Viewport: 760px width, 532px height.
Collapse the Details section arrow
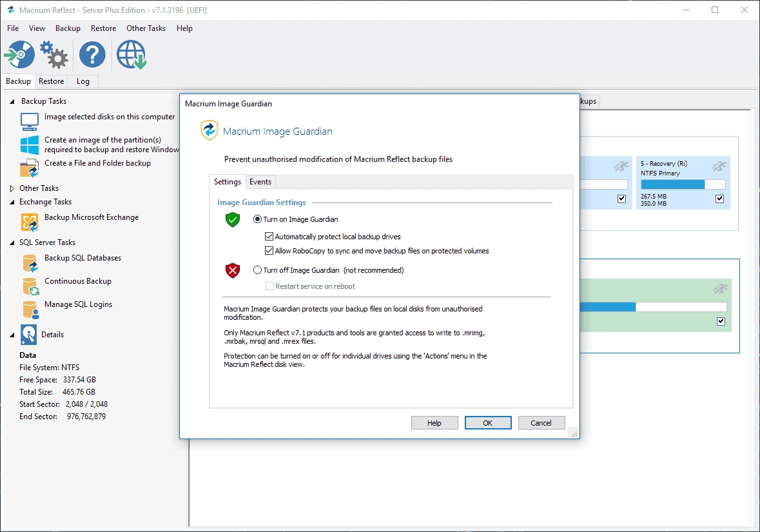12,335
